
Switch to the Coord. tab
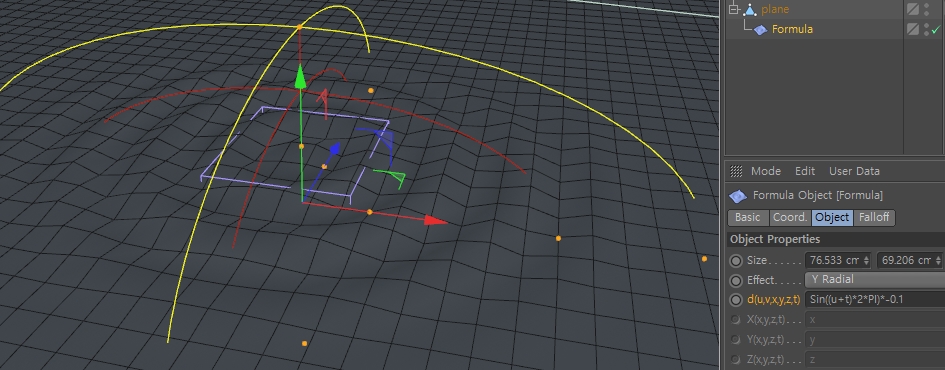(x=790, y=218)
